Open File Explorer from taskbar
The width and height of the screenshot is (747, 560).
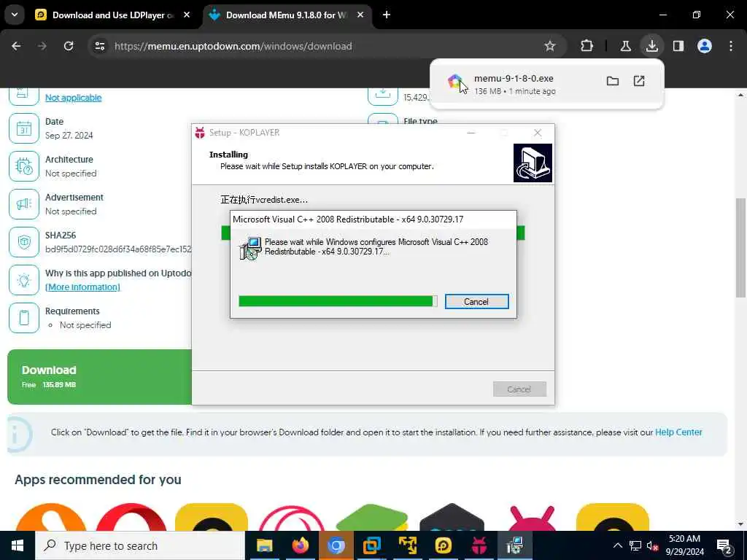pyautogui.click(x=264, y=545)
